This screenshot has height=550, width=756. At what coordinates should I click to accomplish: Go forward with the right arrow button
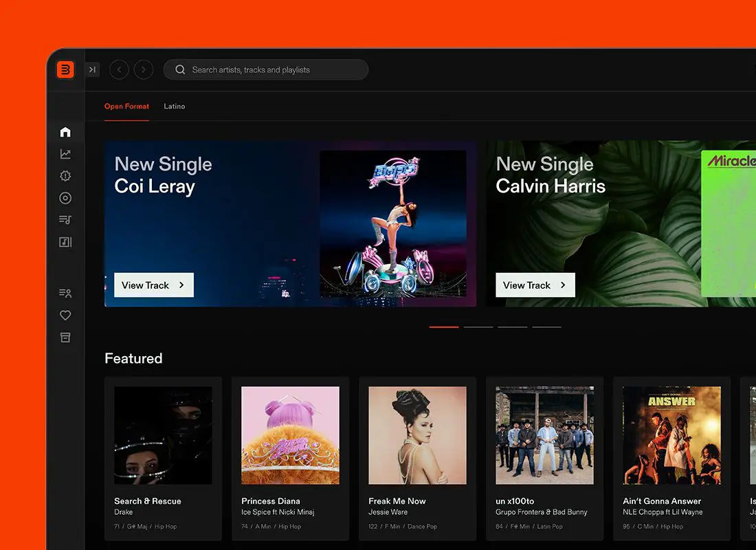[144, 69]
